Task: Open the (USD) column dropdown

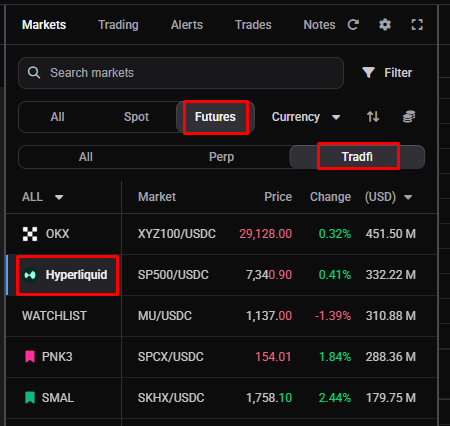Action: [389, 197]
